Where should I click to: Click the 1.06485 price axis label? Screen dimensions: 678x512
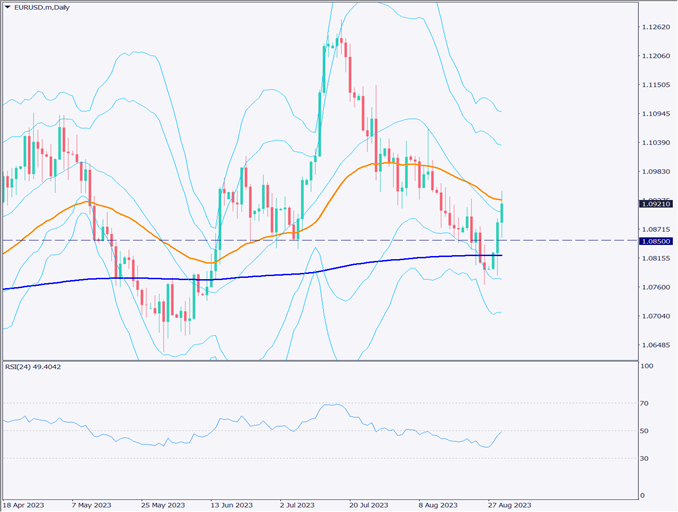(x=655, y=345)
